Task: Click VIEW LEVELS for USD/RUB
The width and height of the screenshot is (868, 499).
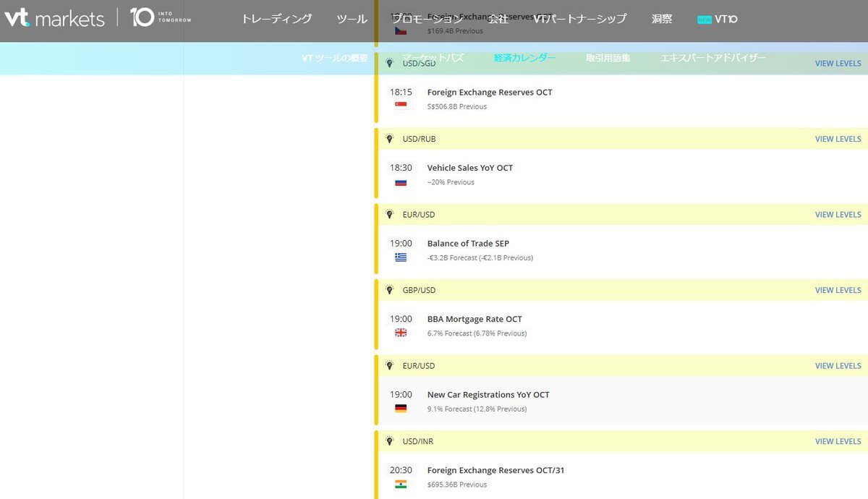Action: (x=838, y=139)
